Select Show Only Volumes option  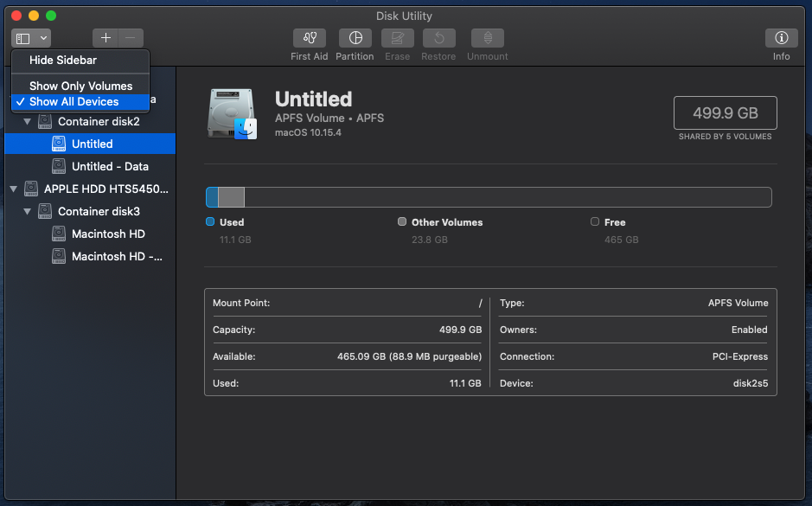(x=80, y=86)
